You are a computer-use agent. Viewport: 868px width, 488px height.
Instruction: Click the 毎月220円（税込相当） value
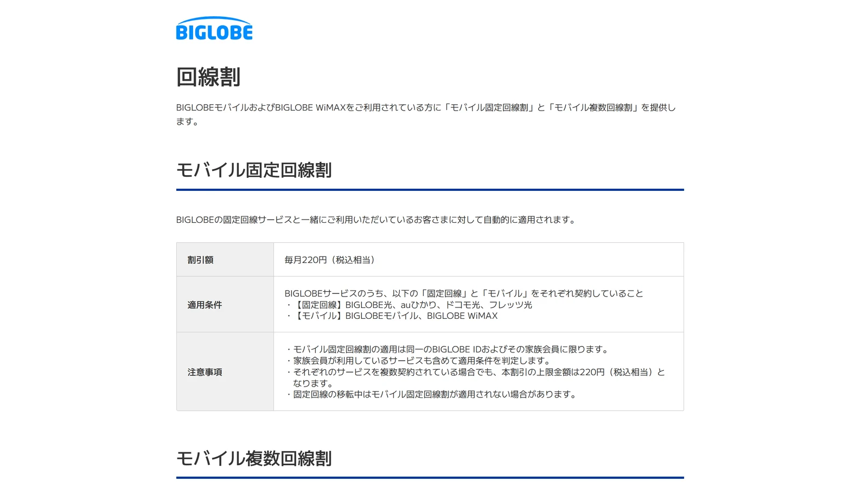coord(331,260)
